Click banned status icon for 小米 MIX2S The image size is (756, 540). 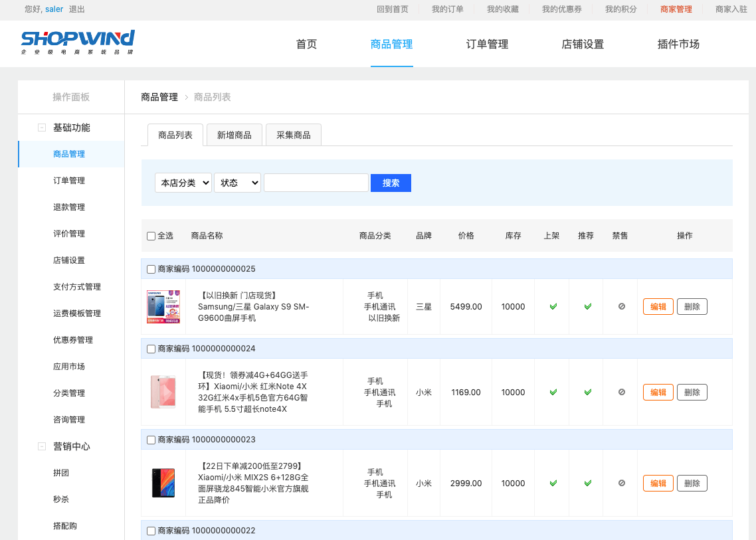click(622, 483)
